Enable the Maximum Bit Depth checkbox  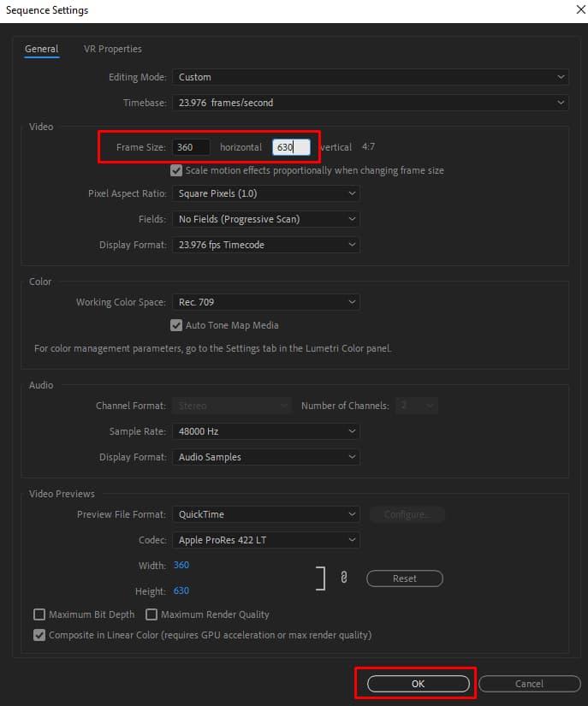pyautogui.click(x=39, y=614)
